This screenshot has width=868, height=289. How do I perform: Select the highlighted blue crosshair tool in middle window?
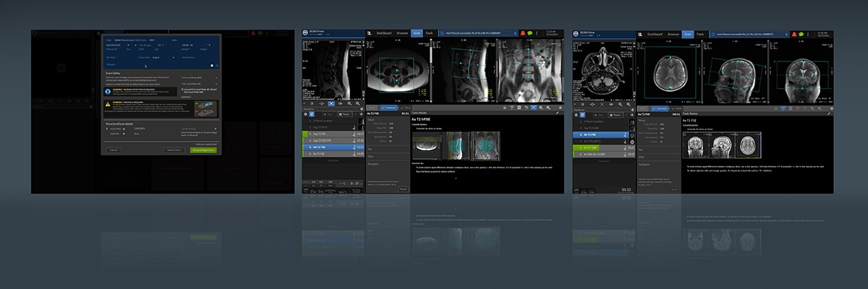[534, 106]
